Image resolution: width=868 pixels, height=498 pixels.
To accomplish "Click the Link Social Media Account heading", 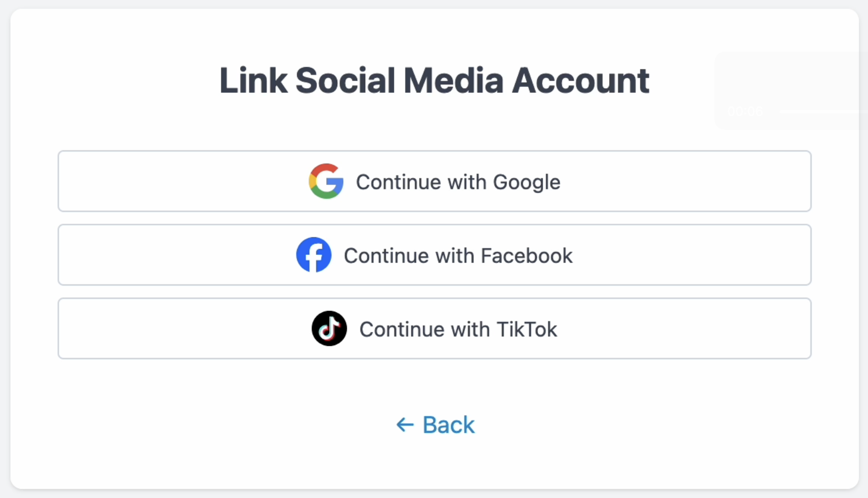I will (435, 80).
